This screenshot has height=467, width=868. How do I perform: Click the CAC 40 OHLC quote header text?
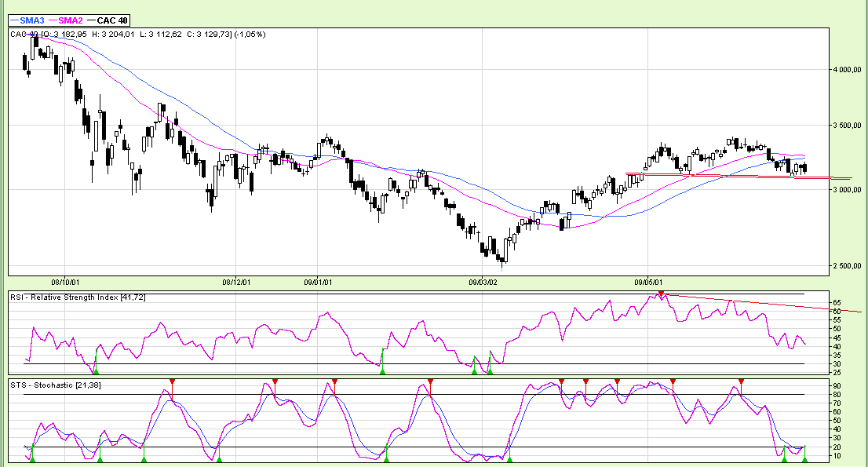click(137, 35)
